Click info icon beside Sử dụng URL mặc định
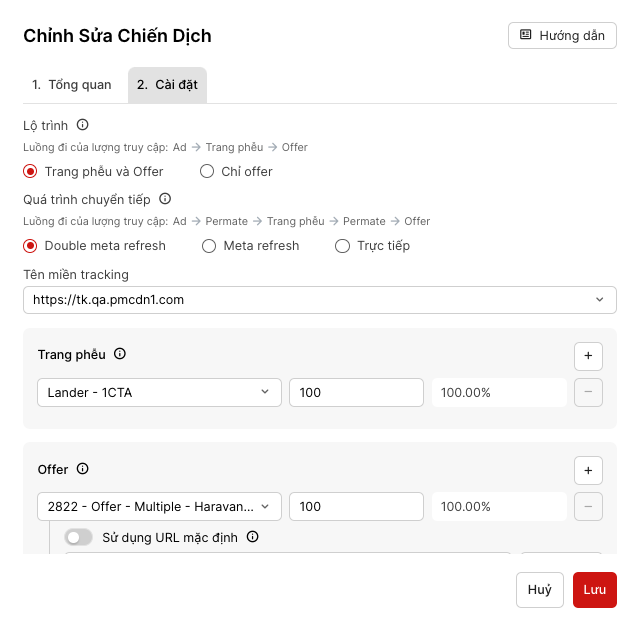Viewport: 640px width, 629px height. pyautogui.click(x=252, y=537)
